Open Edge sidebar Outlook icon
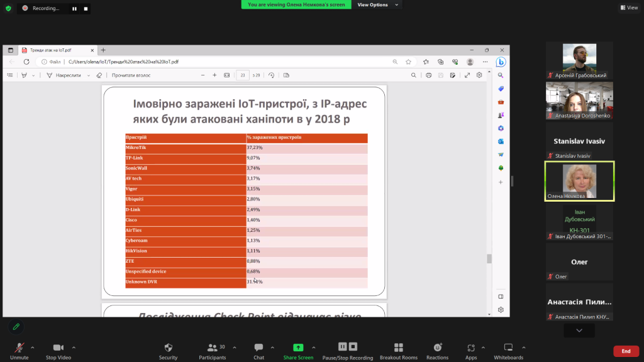 [x=501, y=141]
